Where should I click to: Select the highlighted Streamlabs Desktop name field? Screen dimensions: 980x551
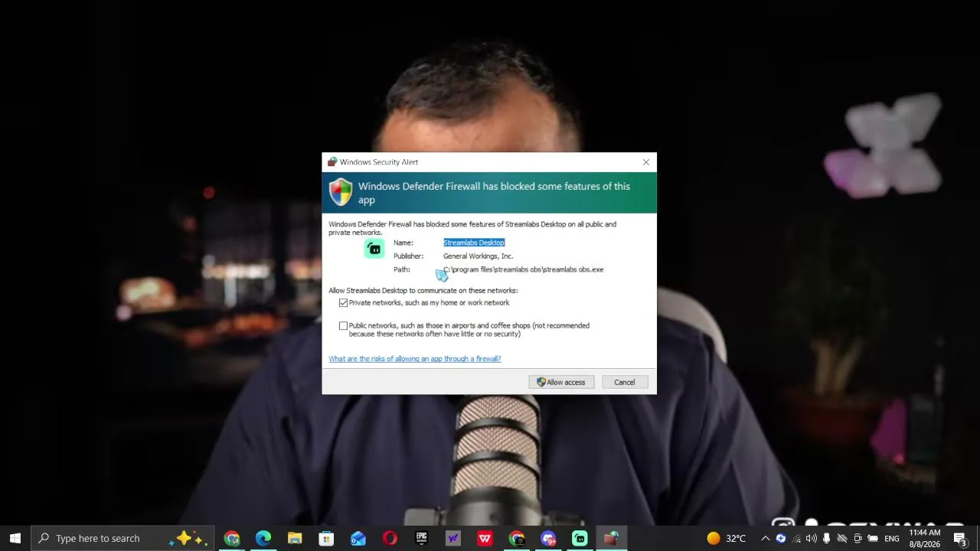[x=474, y=243]
